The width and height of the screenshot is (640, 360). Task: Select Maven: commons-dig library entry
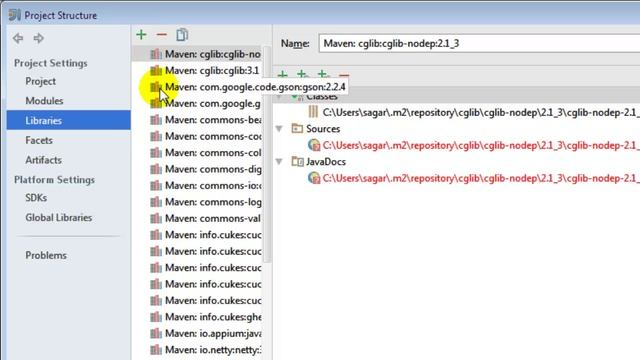[197, 169]
